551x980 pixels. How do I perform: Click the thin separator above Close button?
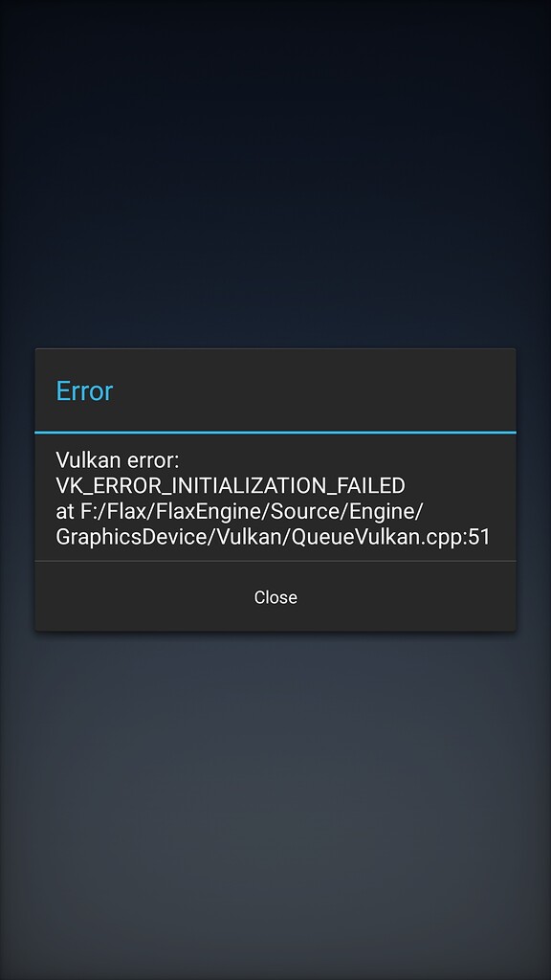click(275, 561)
